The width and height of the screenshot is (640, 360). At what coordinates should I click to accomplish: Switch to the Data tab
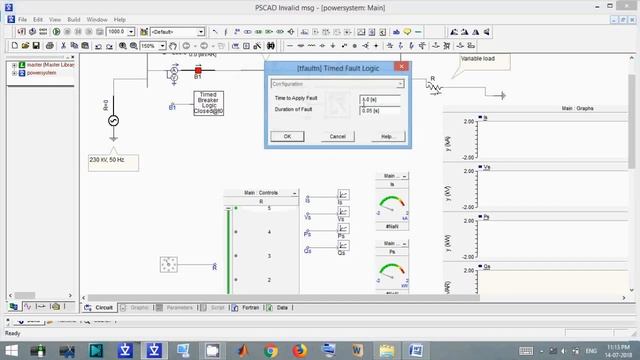278,308
